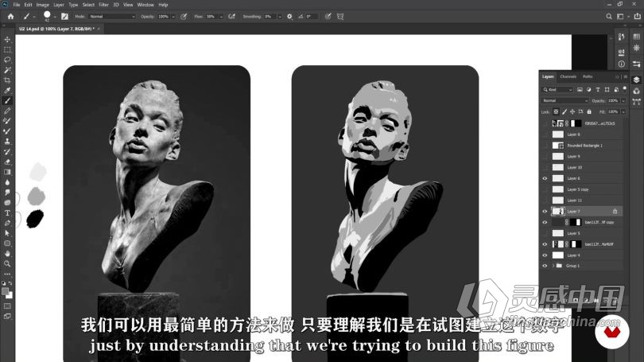Click the brush angle input field
This screenshot has width=644, height=362.
point(312,17)
